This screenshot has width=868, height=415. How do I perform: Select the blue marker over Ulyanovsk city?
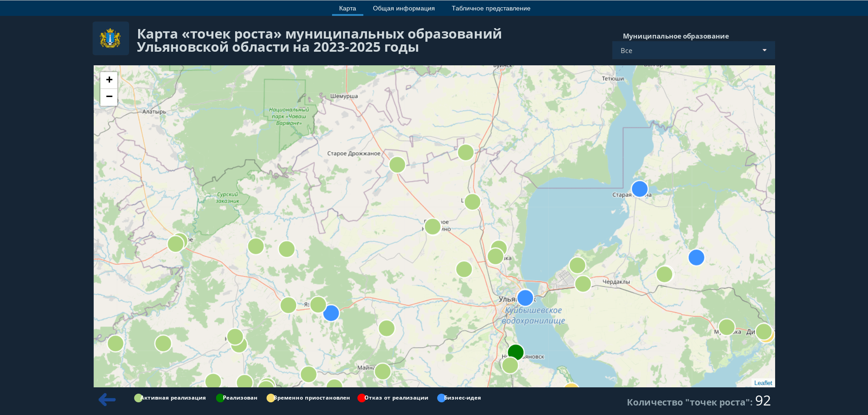525,298
